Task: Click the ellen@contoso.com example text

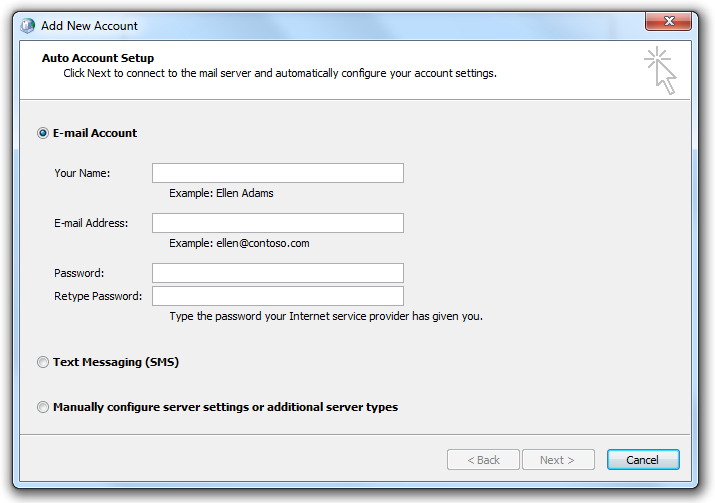Action: click(x=239, y=243)
